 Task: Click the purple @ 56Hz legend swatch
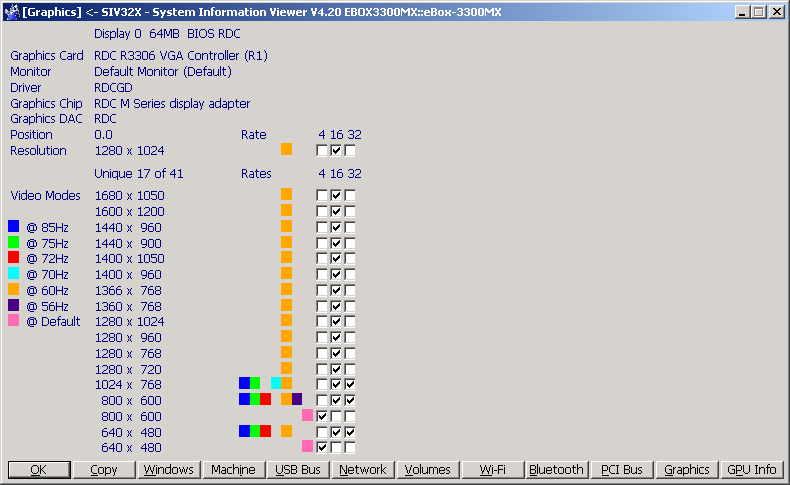13,305
